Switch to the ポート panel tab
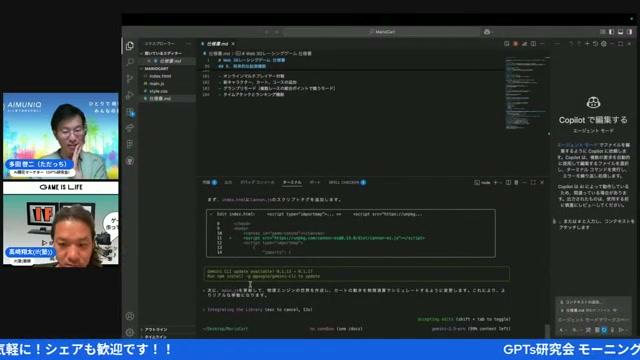 (315, 182)
